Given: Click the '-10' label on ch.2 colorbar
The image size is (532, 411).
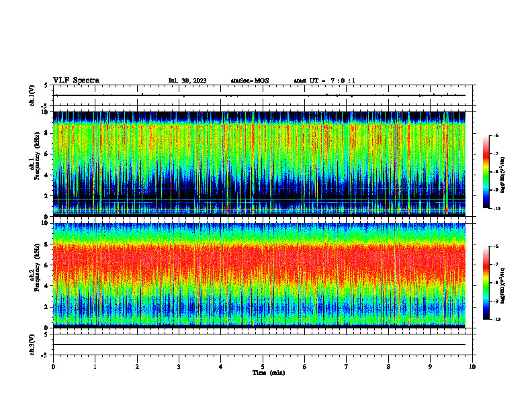Looking at the screenshot, I should point(496,320).
